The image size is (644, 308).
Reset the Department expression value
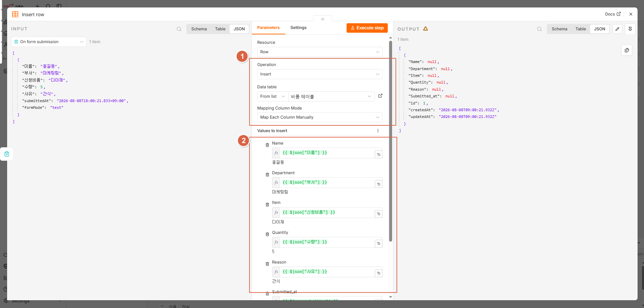pos(379,184)
